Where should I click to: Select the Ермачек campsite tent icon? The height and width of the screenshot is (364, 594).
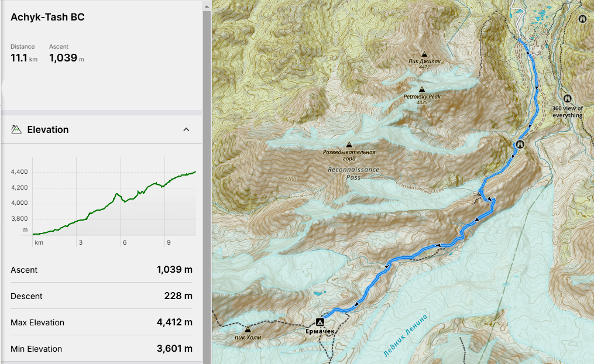click(320, 322)
